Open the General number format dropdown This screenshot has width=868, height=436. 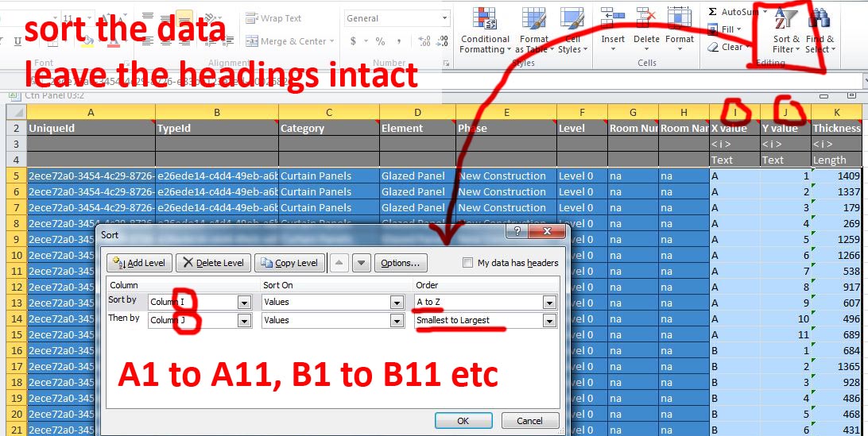[444, 18]
